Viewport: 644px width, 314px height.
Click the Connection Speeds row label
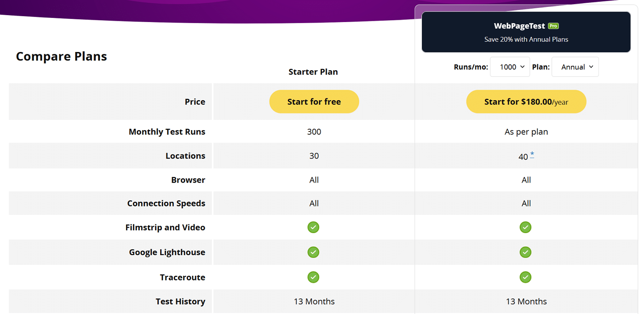166,204
